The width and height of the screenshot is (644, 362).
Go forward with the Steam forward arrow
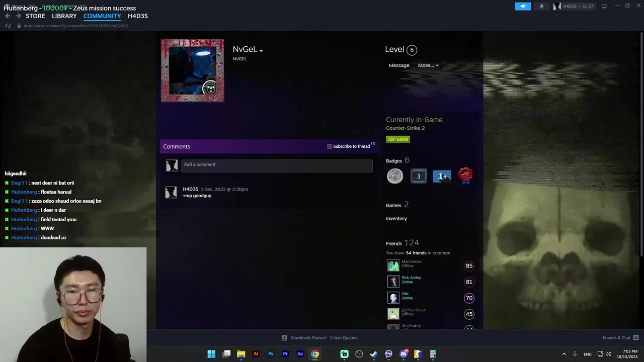pos(18,16)
